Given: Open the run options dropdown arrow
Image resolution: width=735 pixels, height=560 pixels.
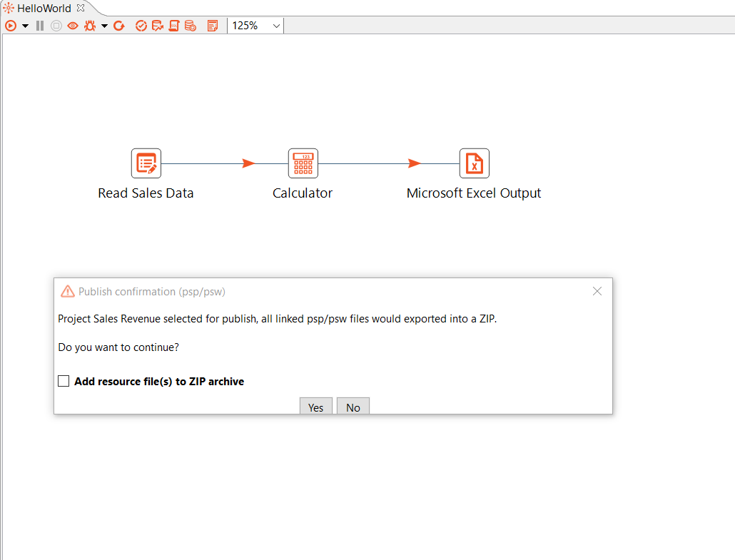Looking at the screenshot, I should coord(25,26).
